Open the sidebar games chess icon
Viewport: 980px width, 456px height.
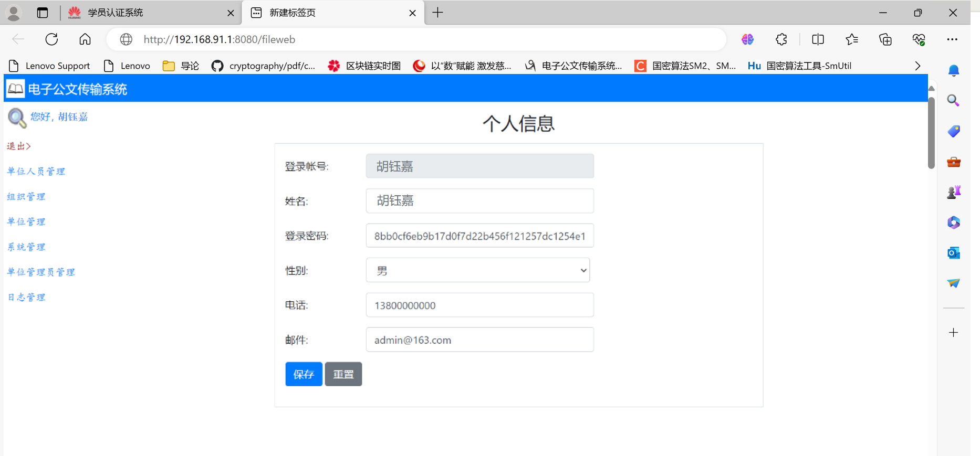coord(954,192)
